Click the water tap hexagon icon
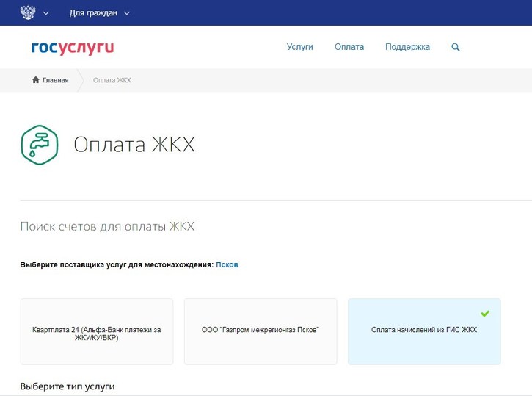The image size is (532, 396). point(40,145)
